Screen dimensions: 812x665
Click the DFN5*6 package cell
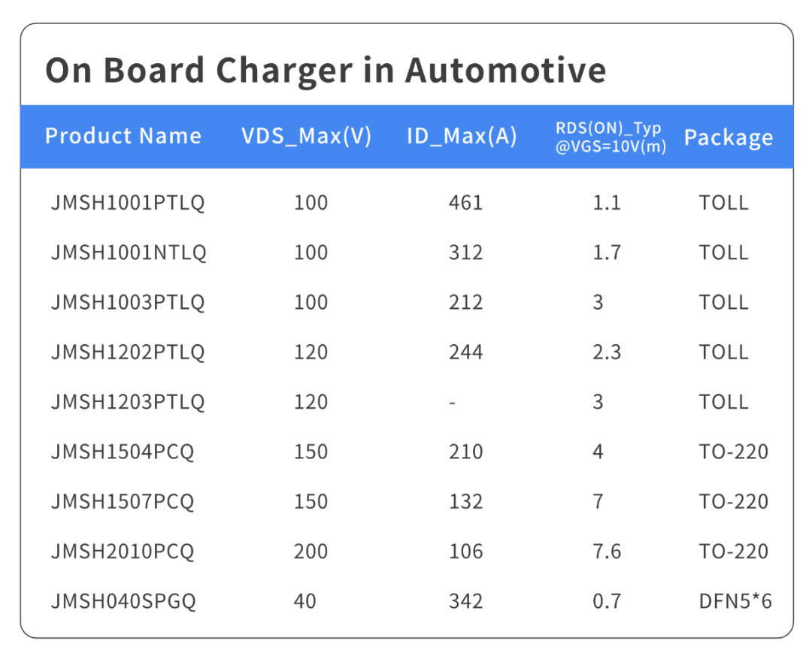point(735,601)
